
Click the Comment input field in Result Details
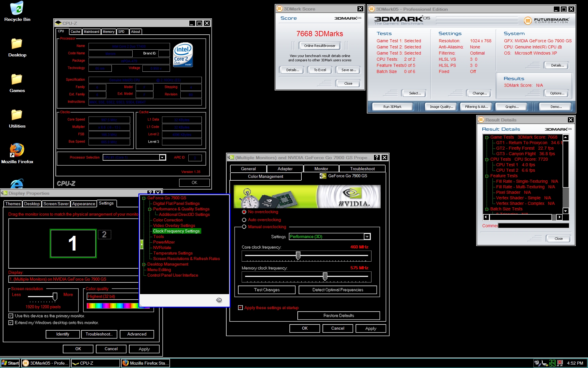[533, 226]
